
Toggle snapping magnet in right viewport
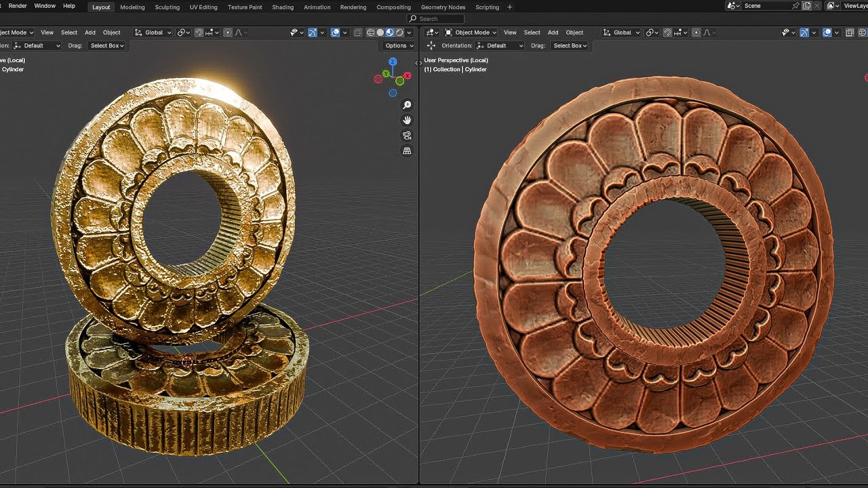click(x=667, y=33)
